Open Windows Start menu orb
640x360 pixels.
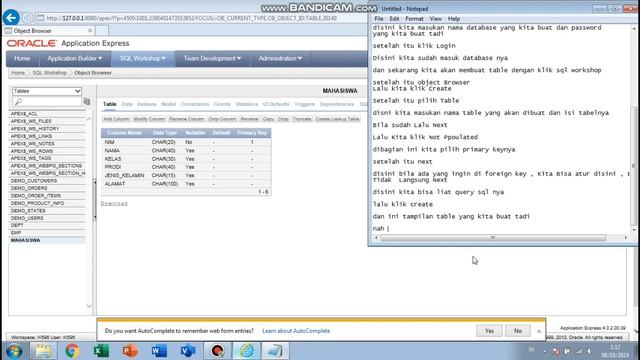coord(14,351)
